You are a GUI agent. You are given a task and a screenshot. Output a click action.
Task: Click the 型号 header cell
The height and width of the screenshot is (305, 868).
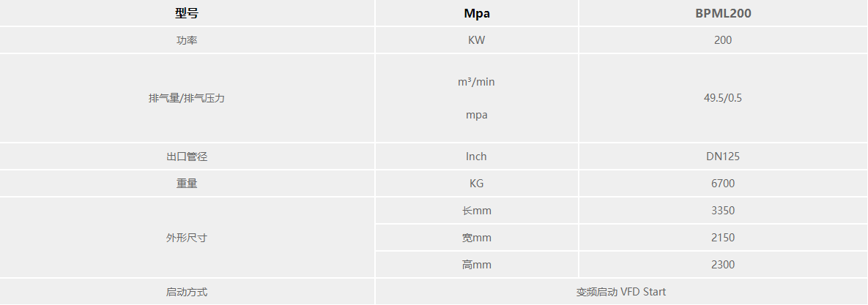tap(187, 13)
